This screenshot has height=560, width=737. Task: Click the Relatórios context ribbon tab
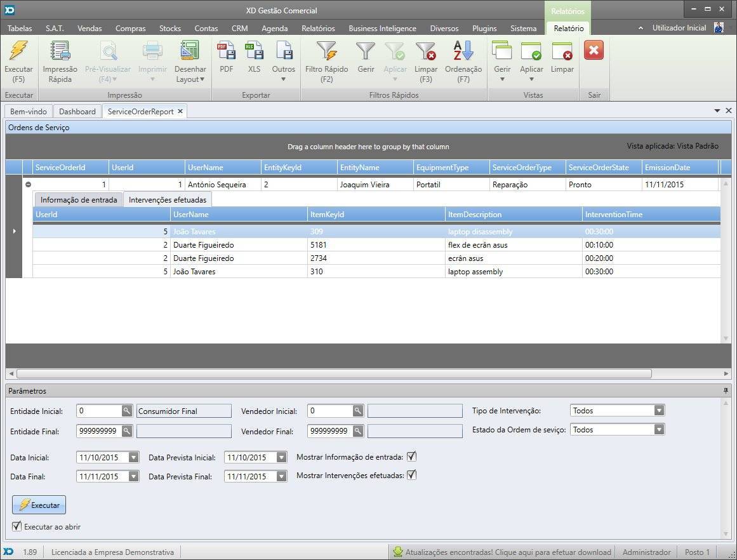(x=568, y=11)
